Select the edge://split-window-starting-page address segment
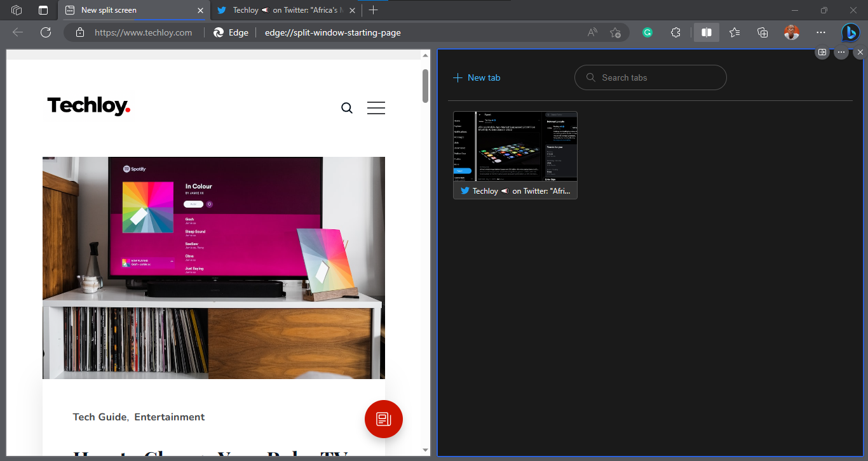The image size is (868, 461). pos(332,32)
